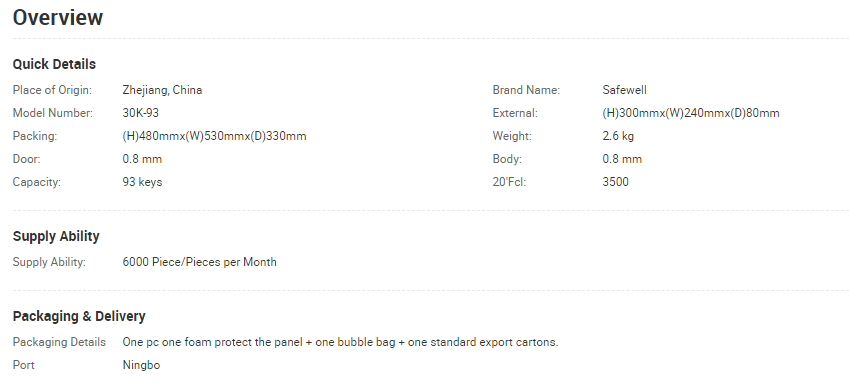Click the Body thickness value

pyautogui.click(x=622, y=159)
